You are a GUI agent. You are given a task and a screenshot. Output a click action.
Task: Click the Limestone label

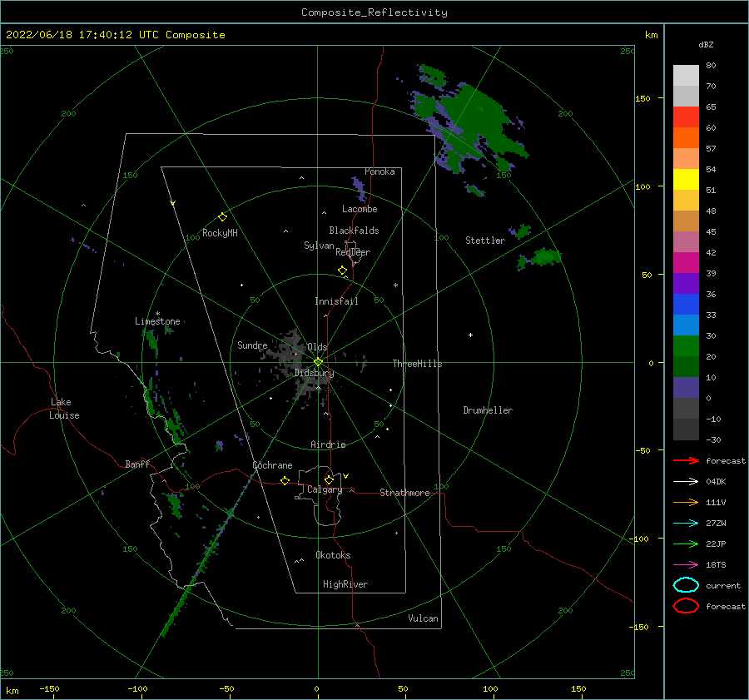pyautogui.click(x=157, y=321)
